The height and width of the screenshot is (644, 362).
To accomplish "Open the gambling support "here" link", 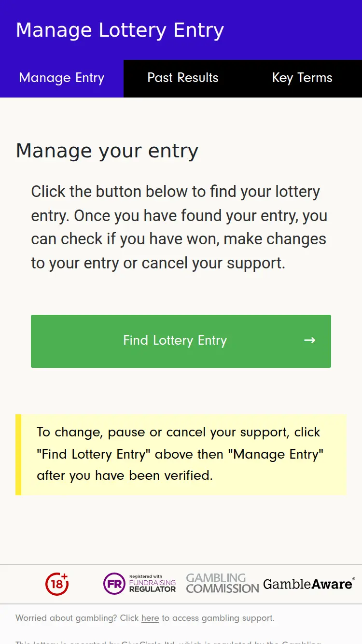I will (150, 618).
